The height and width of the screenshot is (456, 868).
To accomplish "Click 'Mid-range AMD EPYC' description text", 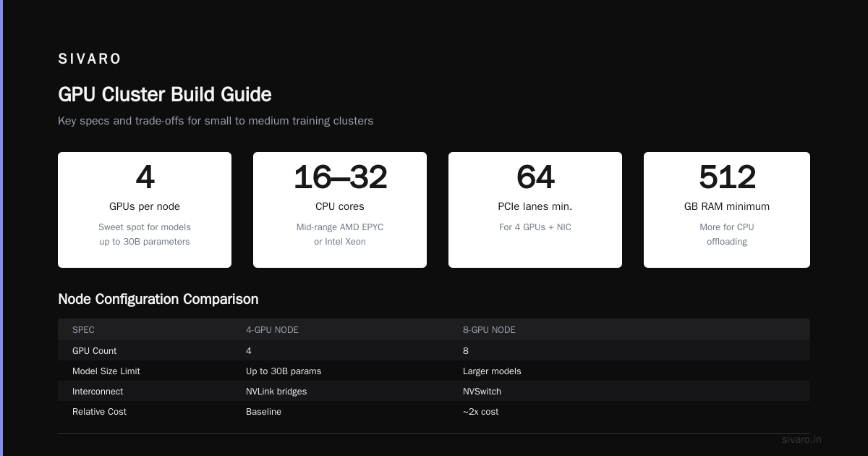I will click(x=340, y=227).
